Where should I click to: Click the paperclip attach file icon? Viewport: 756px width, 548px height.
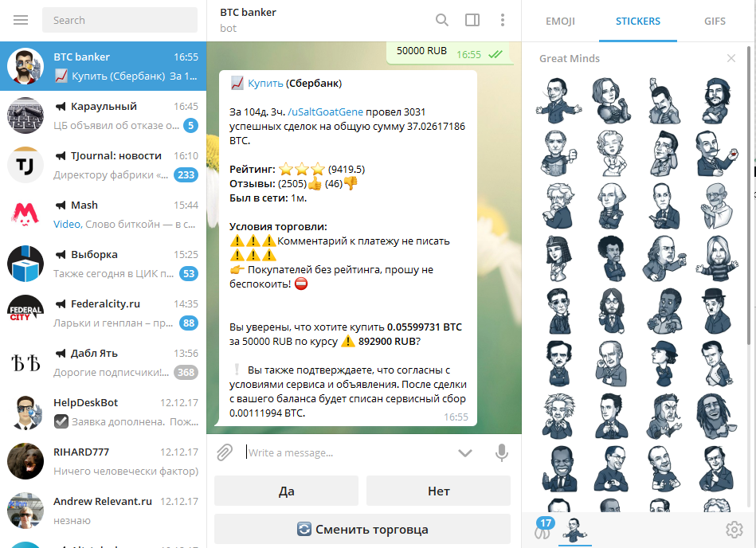tap(225, 452)
